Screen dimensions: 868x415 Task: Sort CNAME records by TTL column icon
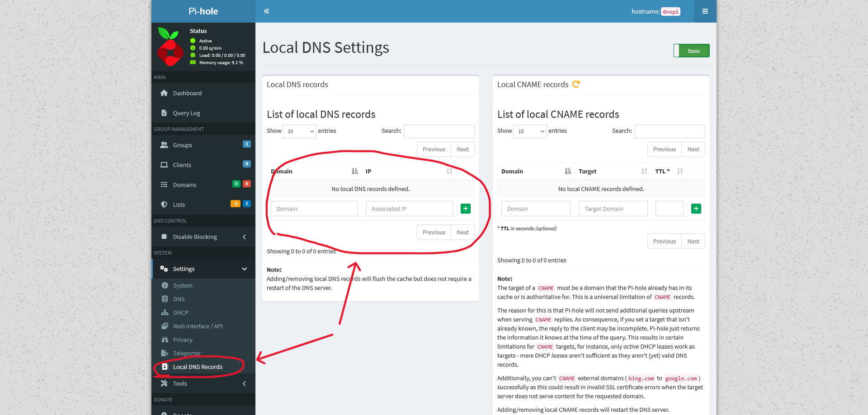680,171
